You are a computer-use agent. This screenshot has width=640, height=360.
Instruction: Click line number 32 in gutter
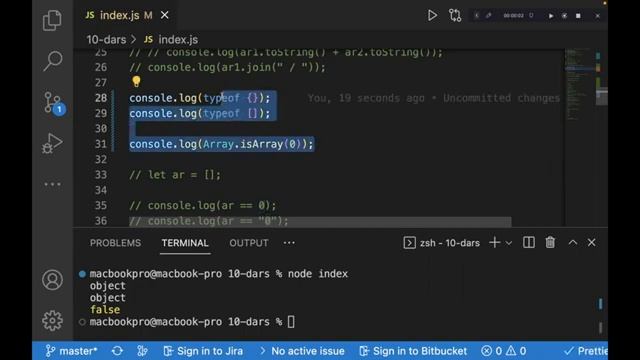101,159
